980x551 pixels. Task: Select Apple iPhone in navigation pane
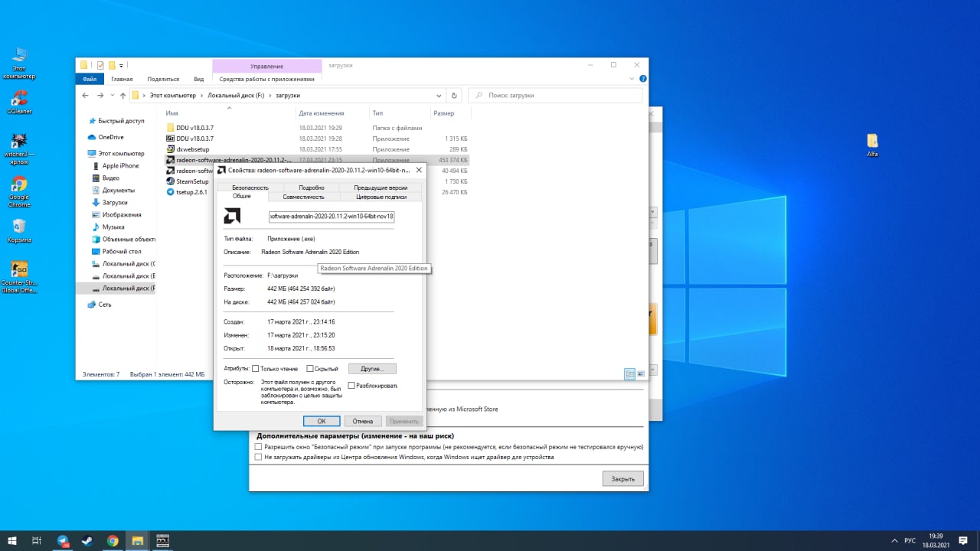click(x=120, y=165)
